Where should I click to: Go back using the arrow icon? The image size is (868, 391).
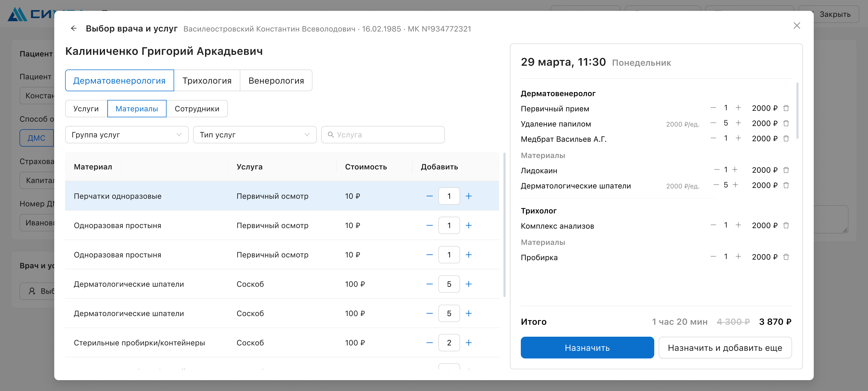(x=74, y=28)
